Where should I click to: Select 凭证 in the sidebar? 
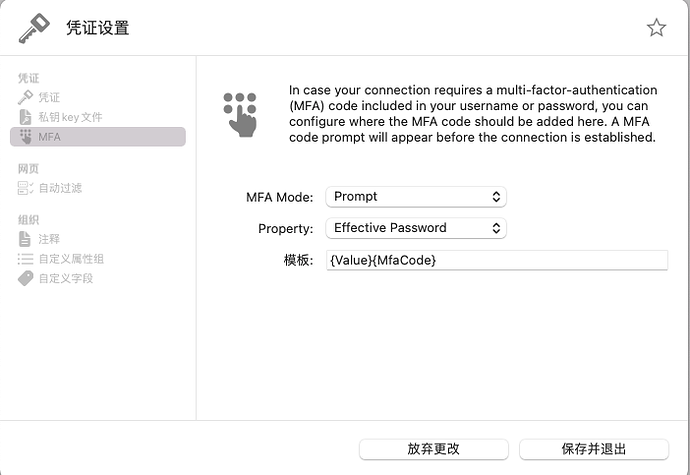tap(49, 97)
